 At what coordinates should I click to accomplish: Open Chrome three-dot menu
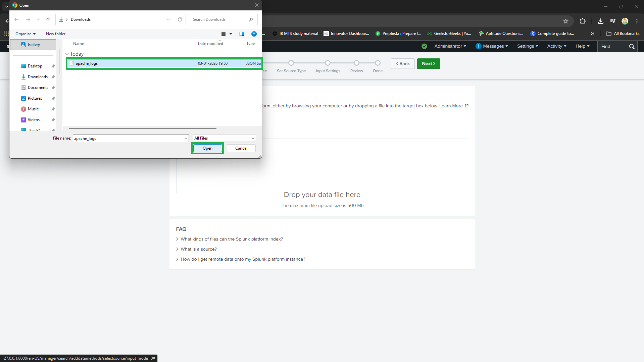coord(637,21)
